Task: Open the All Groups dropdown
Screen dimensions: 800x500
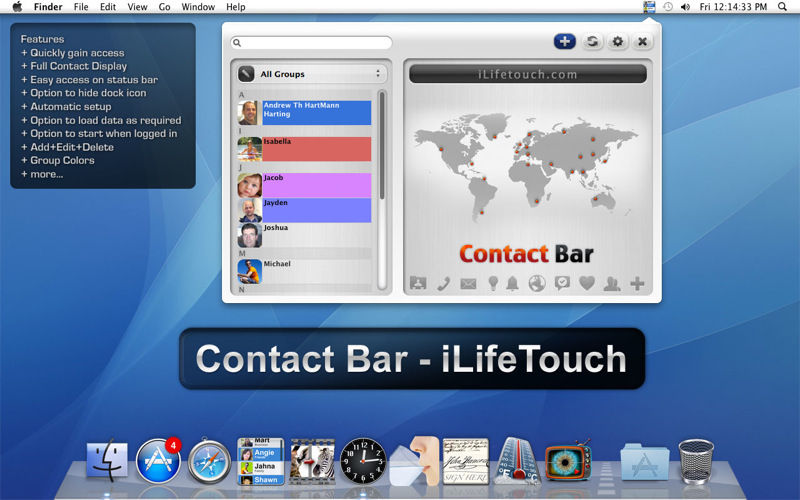Action: (x=312, y=74)
